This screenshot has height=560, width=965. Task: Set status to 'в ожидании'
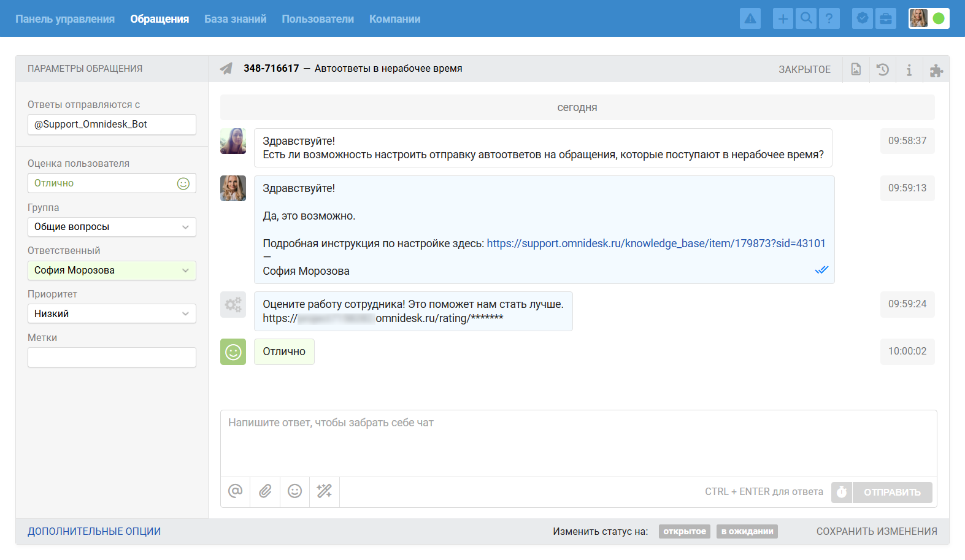pos(747,531)
